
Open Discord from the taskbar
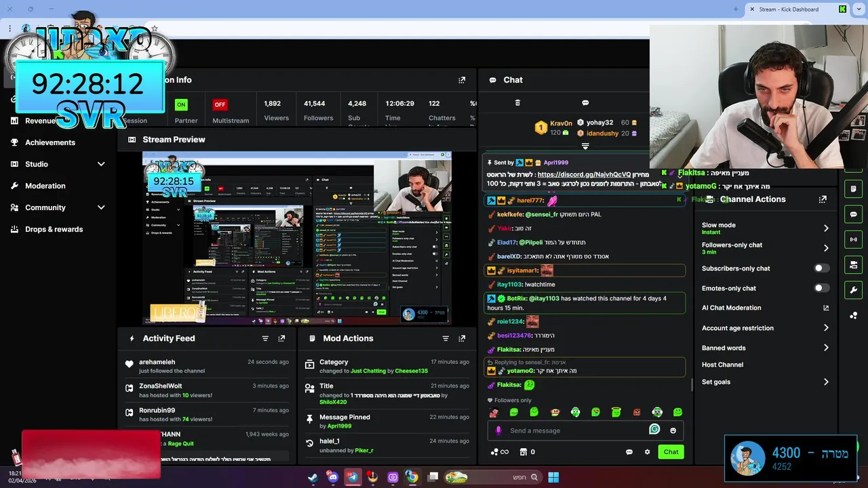pyautogui.click(x=332, y=477)
